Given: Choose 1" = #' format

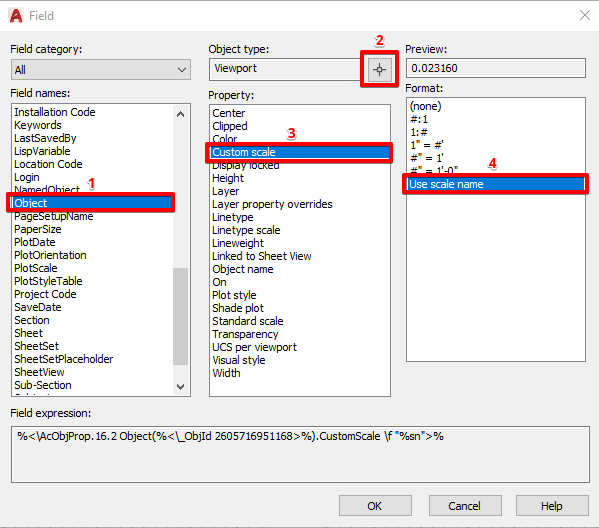Looking at the screenshot, I should pos(427,145).
